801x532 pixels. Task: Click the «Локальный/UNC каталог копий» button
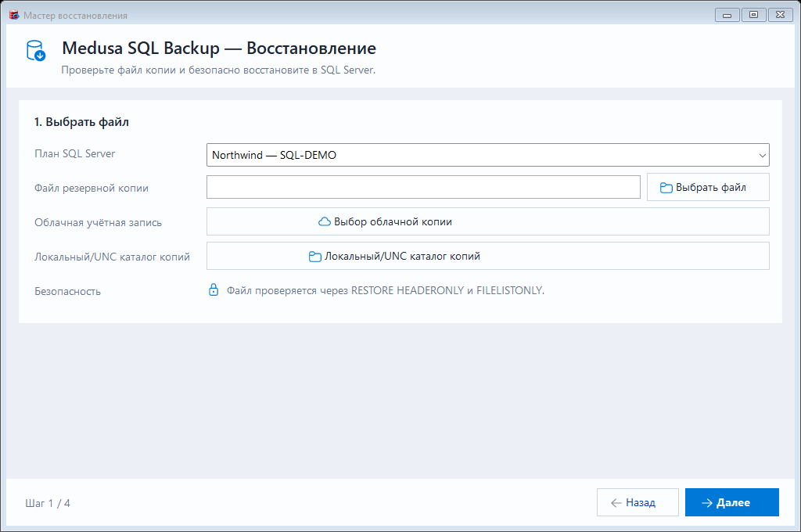point(488,256)
